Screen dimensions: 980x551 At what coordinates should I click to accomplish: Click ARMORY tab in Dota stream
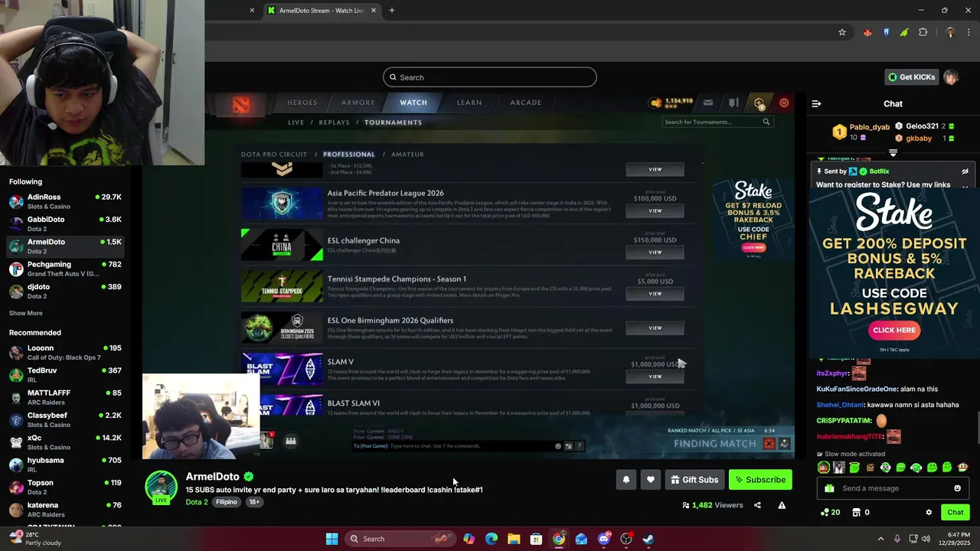point(358,103)
